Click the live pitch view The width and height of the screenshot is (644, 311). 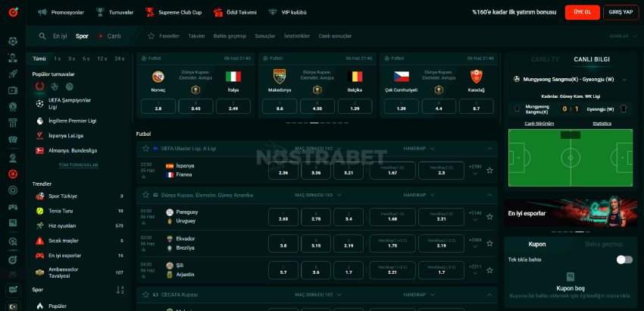point(571,158)
